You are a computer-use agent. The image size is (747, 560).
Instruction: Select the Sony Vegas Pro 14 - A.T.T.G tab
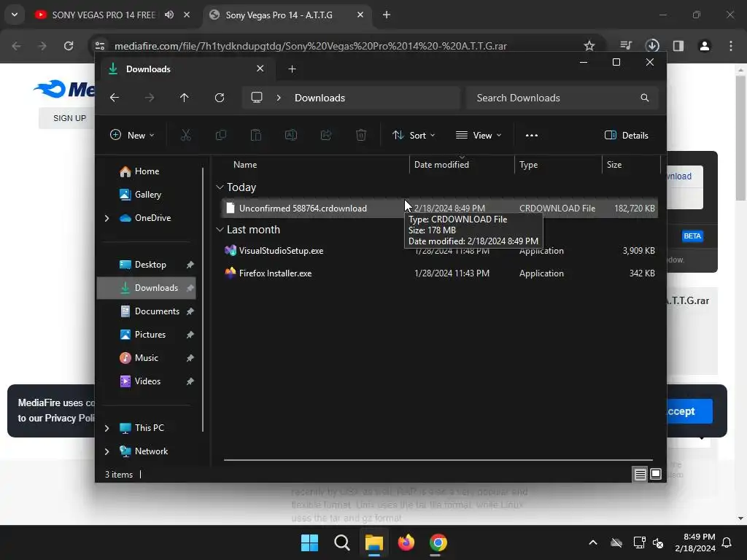click(x=279, y=15)
